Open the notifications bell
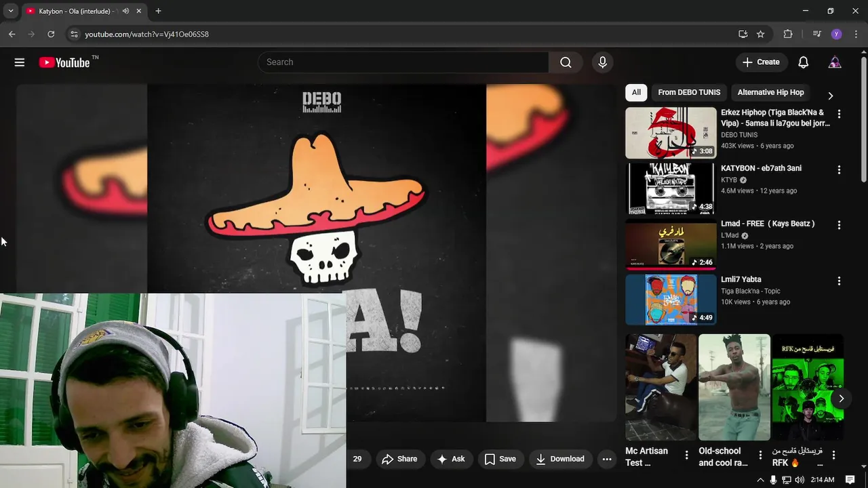The image size is (868, 488). pyautogui.click(x=803, y=62)
